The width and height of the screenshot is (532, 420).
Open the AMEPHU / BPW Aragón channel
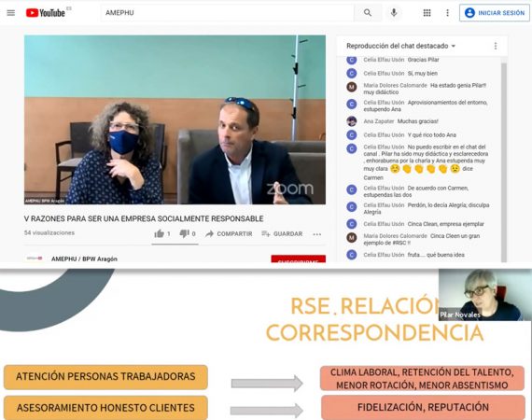(x=84, y=259)
